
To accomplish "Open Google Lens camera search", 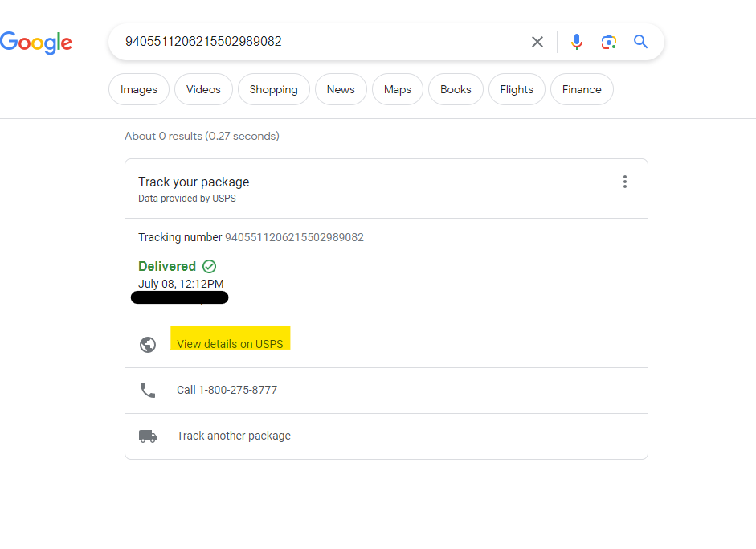I will [608, 42].
